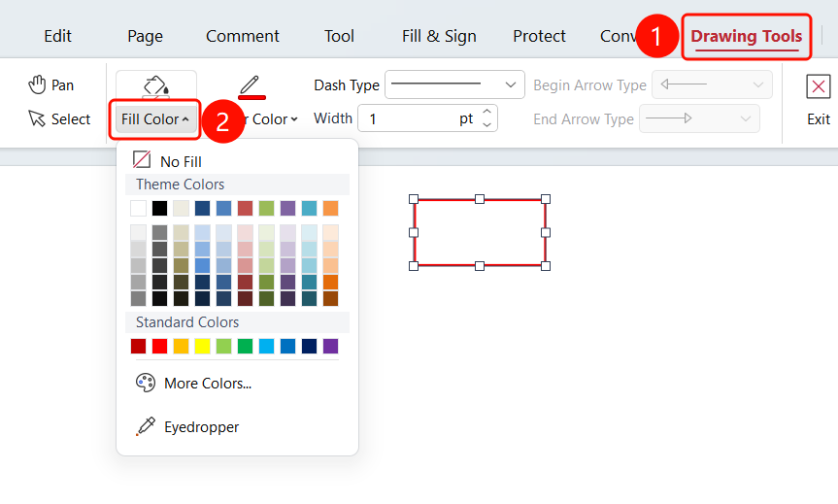838x504 pixels.
Task: Open the Comment tab
Action: 243,36
